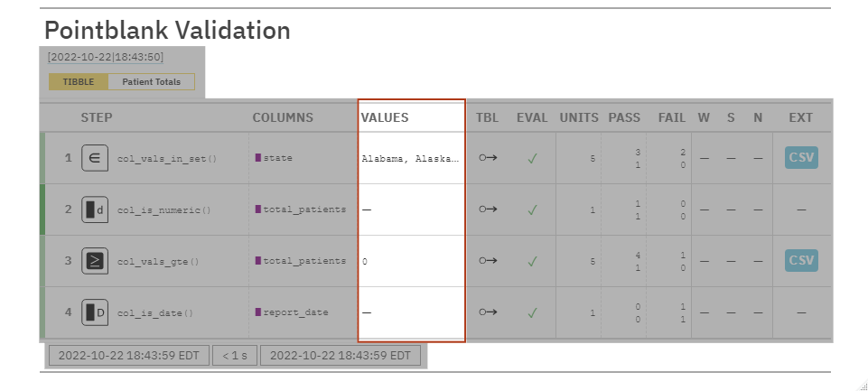Click the col_vals_in_set step icon
The width and height of the screenshot is (868, 391).
pos(95,158)
